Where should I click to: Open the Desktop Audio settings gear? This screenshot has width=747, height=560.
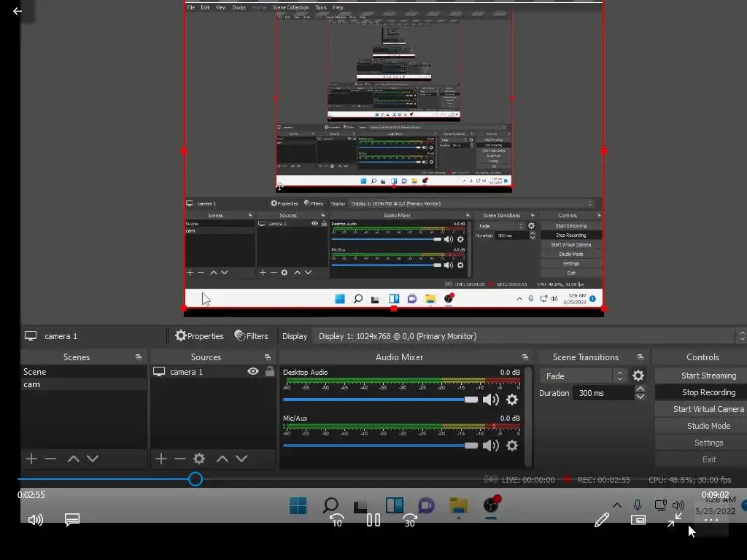click(x=512, y=400)
